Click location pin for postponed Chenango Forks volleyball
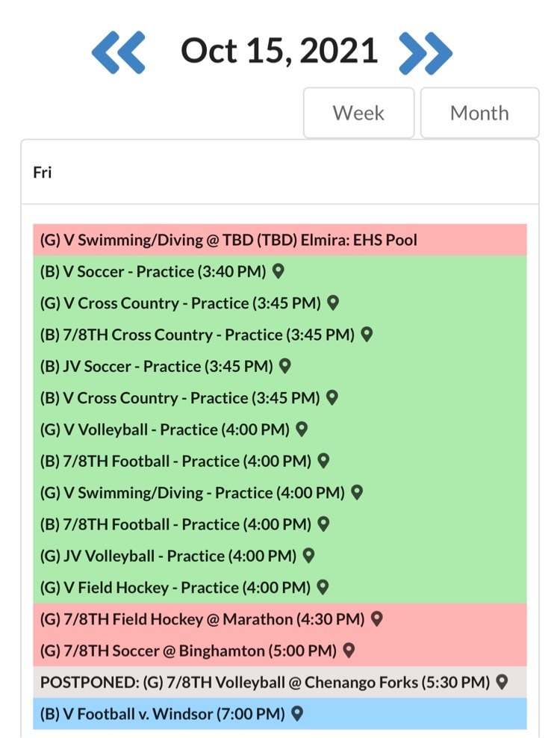The height and width of the screenshot is (738, 560). click(502, 682)
